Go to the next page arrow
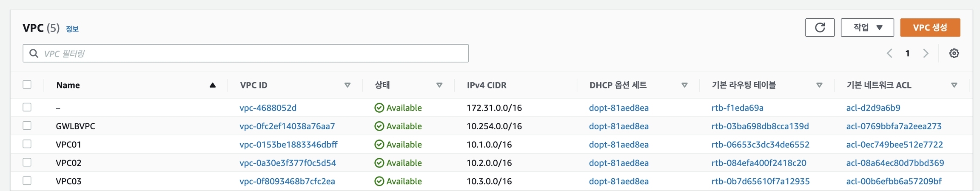This screenshot has height=191, width=980. (926, 53)
